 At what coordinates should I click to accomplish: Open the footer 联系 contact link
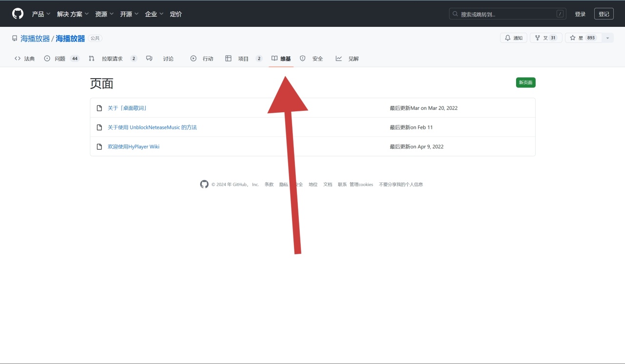coord(342,184)
